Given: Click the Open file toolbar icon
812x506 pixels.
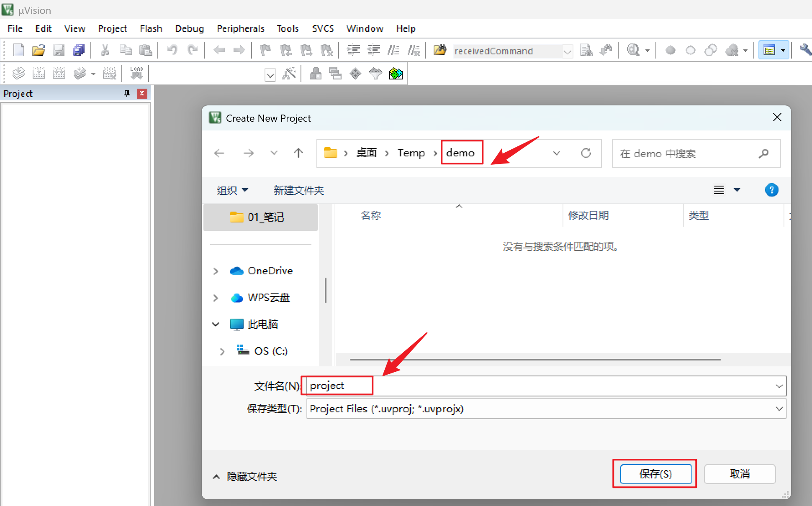Looking at the screenshot, I should tap(39, 51).
